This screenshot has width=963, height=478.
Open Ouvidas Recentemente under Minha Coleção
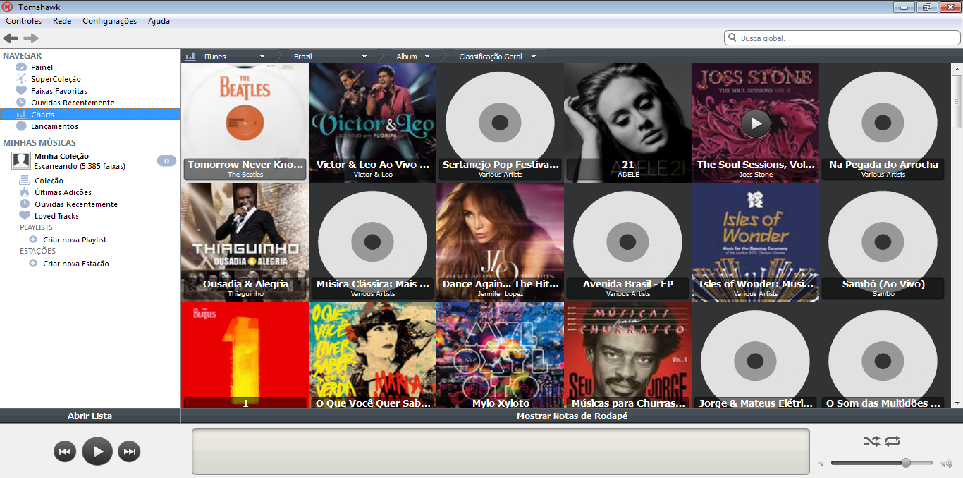click(x=76, y=204)
